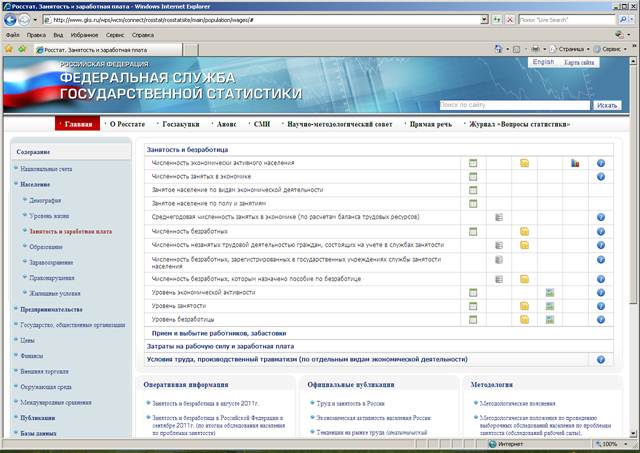This screenshot has width=640, height=453.
Task: Select Демография in the sidebar
Action: (x=45, y=200)
